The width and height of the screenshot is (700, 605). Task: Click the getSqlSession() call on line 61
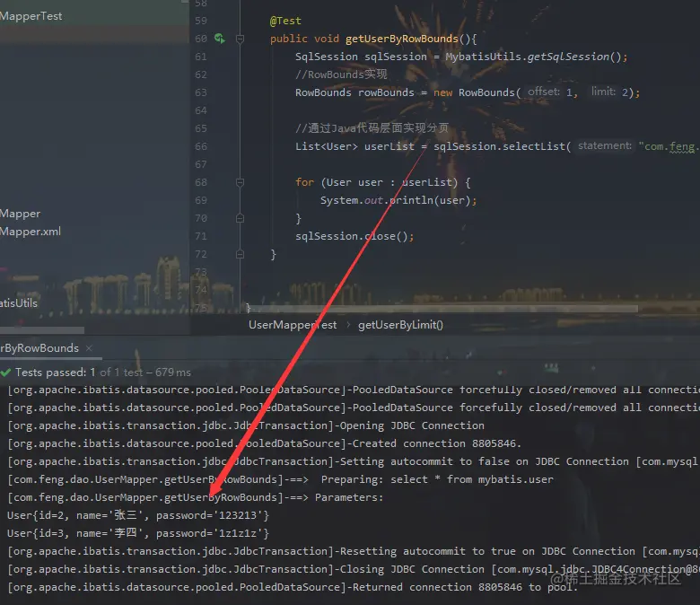(574, 57)
